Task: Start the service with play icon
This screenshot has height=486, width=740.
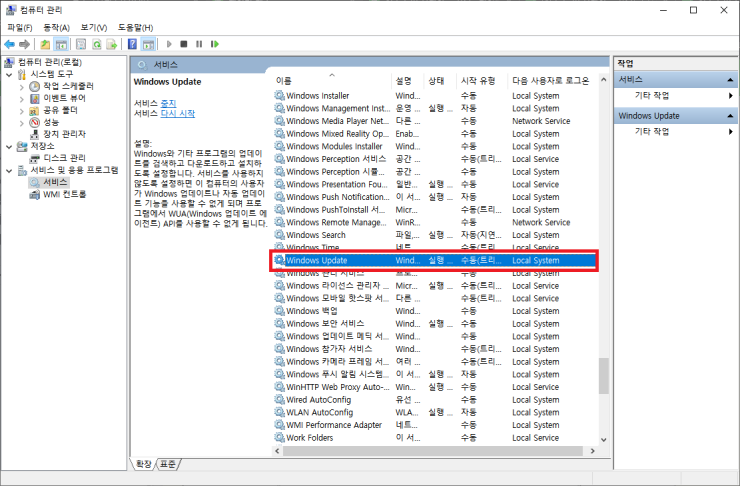Action: (x=169, y=44)
